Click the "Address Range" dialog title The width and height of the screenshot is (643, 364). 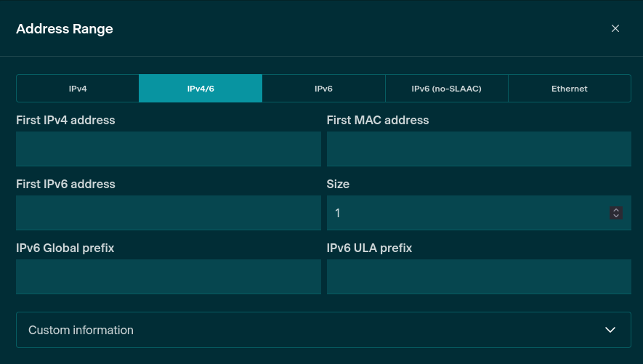64,29
